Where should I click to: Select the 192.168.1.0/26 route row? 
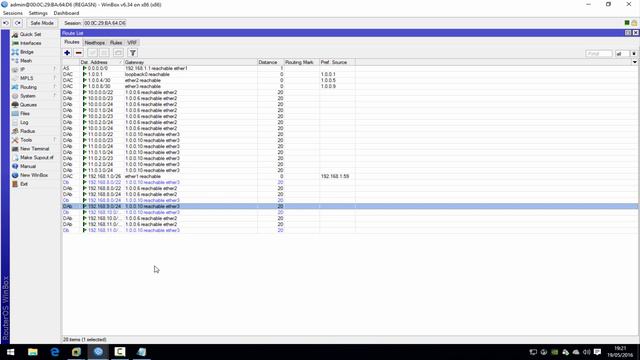(350, 176)
